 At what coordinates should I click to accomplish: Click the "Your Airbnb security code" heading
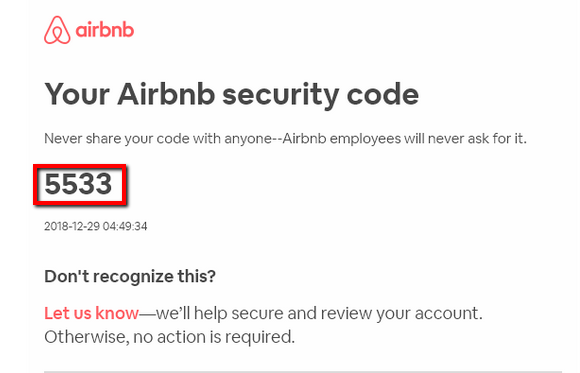tap(232, 94)
